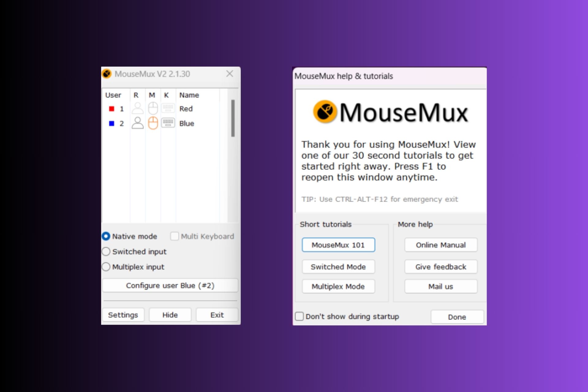Click Give feedback
Screen dimensions: 588x392
(x=441, y=267)
